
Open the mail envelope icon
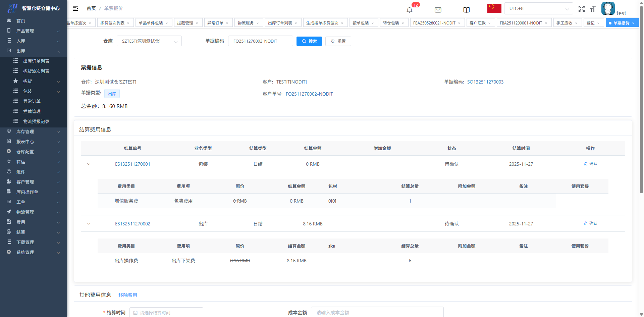coord(438,10)
